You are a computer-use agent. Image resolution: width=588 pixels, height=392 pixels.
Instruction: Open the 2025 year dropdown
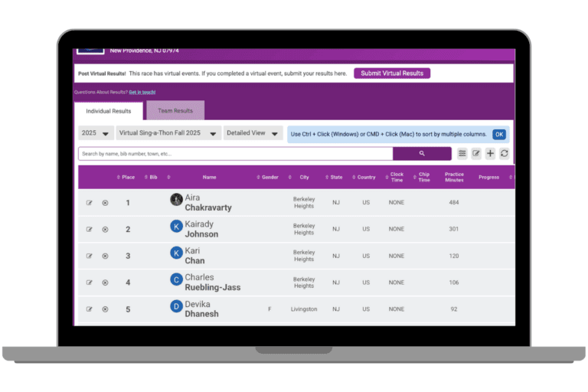point(96,133)
